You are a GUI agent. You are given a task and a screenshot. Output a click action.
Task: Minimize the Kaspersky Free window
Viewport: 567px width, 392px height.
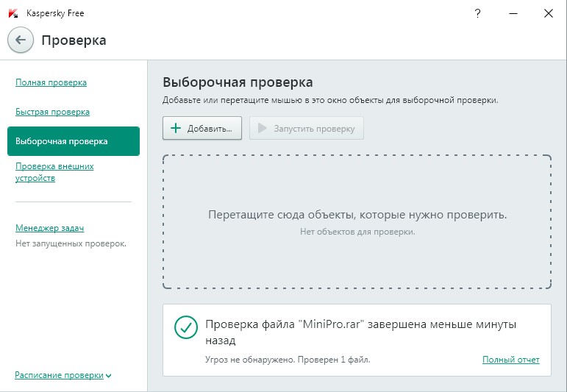tap(513, 13)
